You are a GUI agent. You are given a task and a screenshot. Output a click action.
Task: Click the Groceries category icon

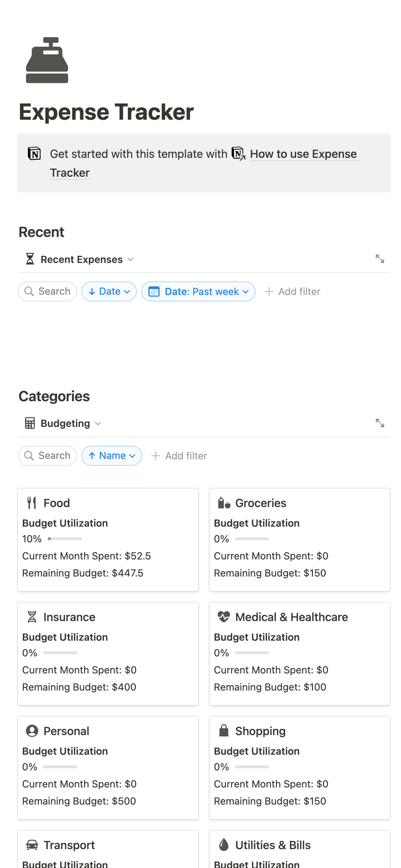pos(224,503)
